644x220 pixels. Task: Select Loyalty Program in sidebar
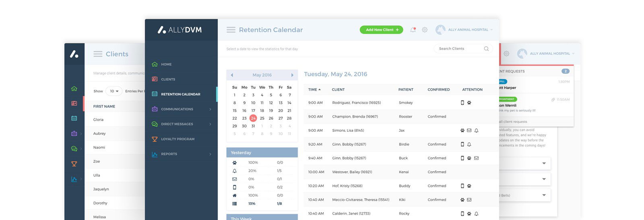point(178,139)
